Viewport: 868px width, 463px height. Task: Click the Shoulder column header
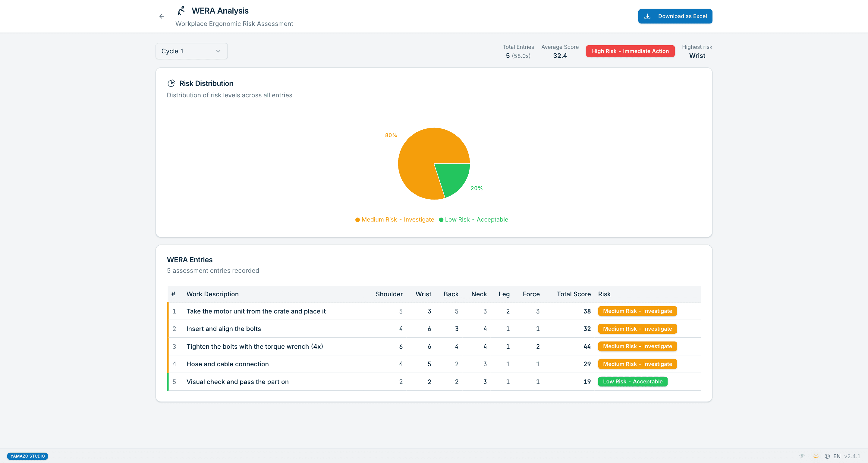389,294
